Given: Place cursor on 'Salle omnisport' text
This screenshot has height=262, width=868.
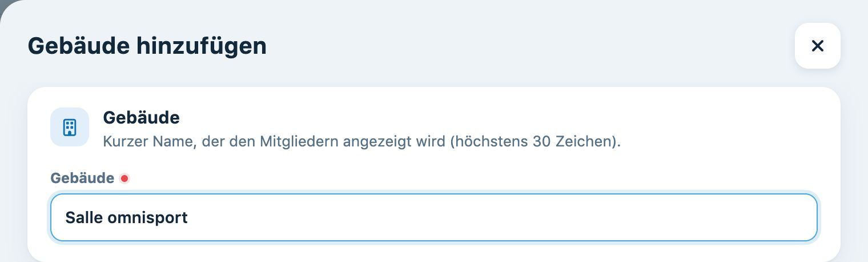Looking at the screenshot, I should point(126,217).
